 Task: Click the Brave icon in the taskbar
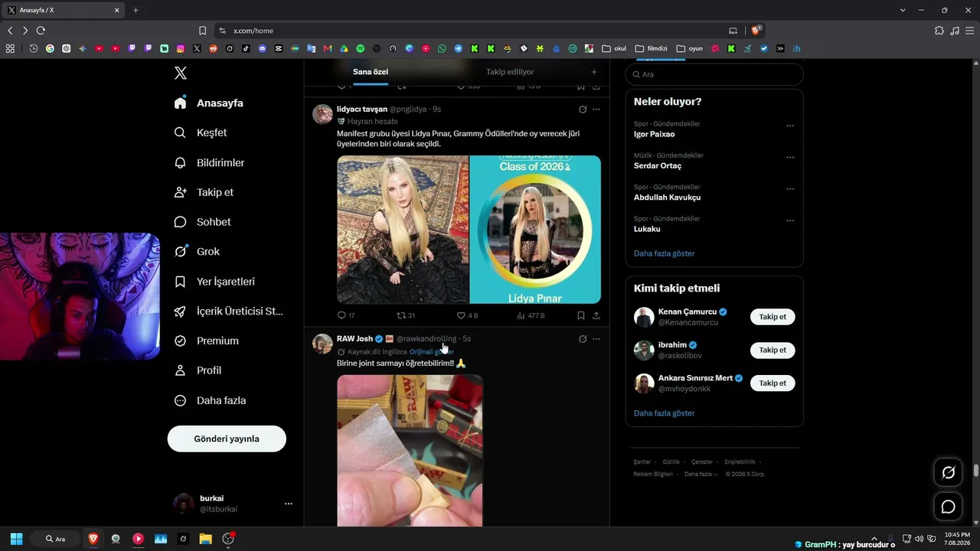point(93,539)
